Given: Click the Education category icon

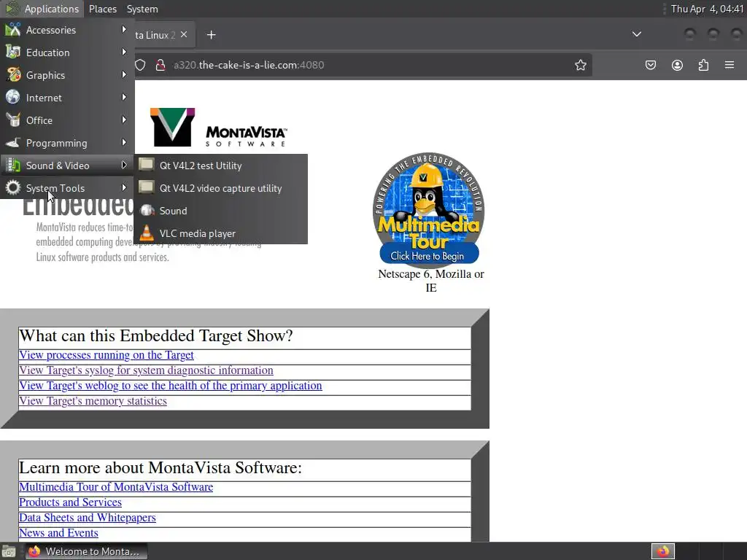Looking at the screenshot, I should click(13, 52).
